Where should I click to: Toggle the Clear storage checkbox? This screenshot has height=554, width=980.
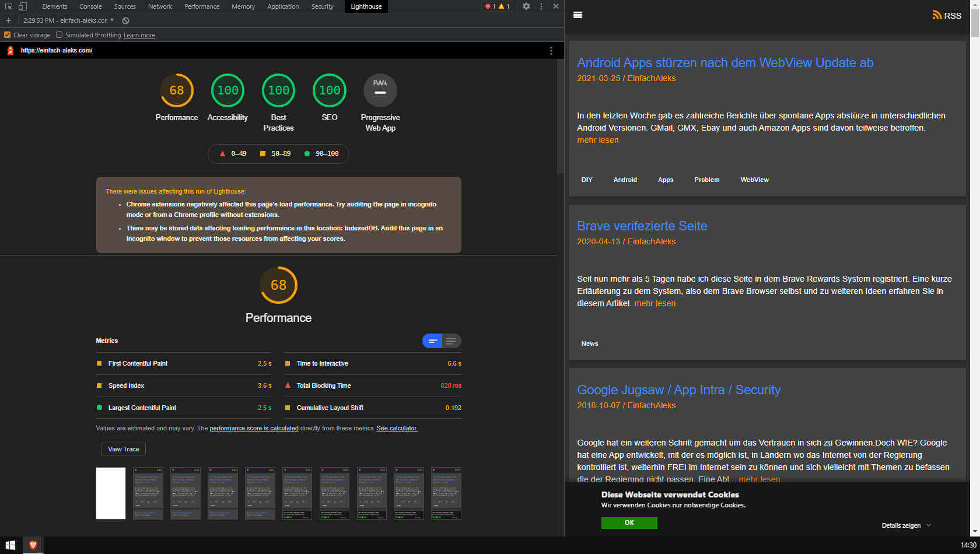pyautogui.click(x=8, y=35)
